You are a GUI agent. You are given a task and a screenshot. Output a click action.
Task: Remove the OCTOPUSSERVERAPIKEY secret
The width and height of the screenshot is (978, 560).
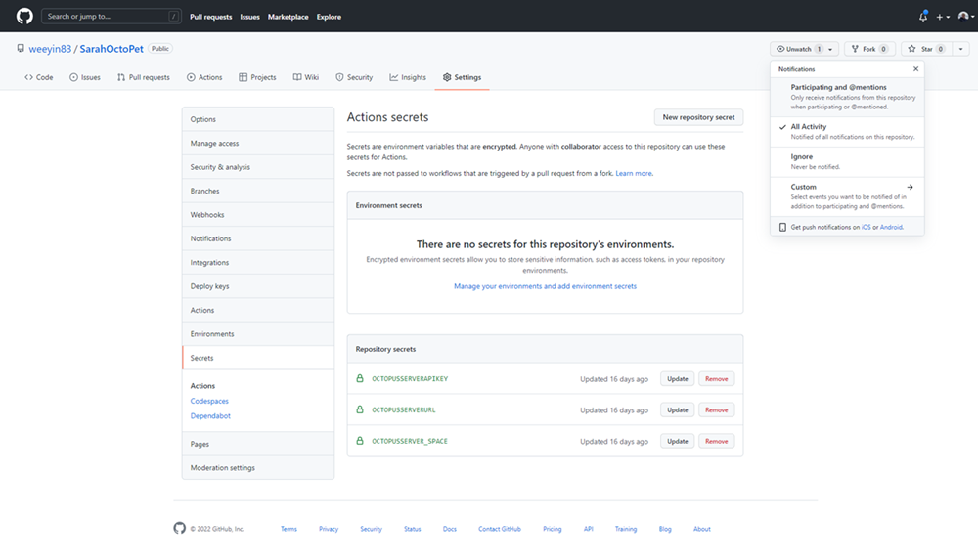tap(717, 378)
